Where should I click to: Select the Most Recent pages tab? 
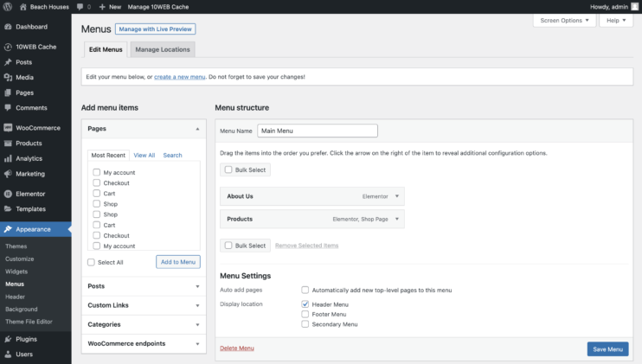[x=108, y=156]
